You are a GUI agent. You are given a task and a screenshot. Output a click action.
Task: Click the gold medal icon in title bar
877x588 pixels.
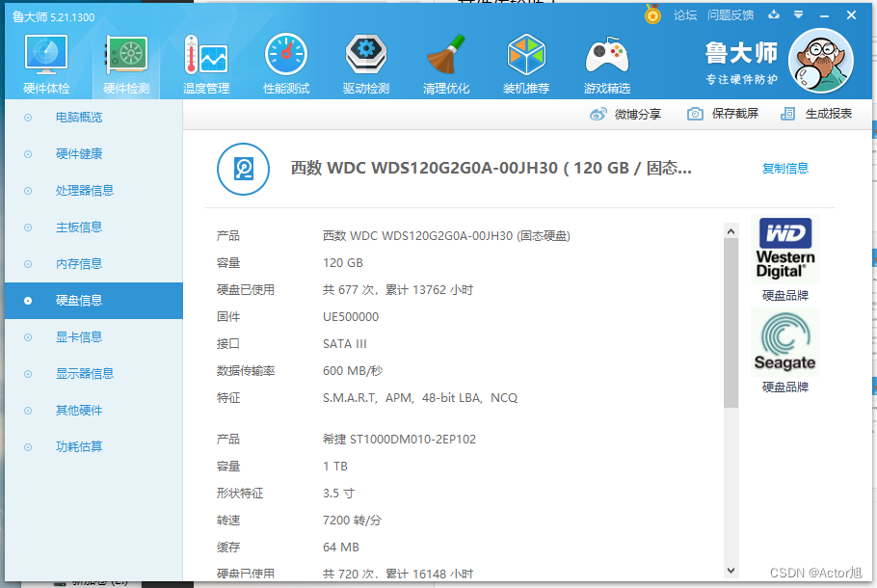tap(652, 14)
